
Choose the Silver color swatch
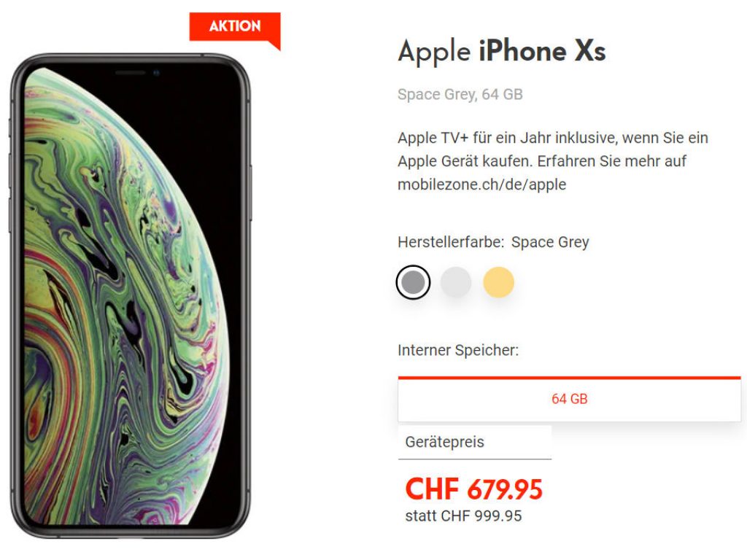456,282
